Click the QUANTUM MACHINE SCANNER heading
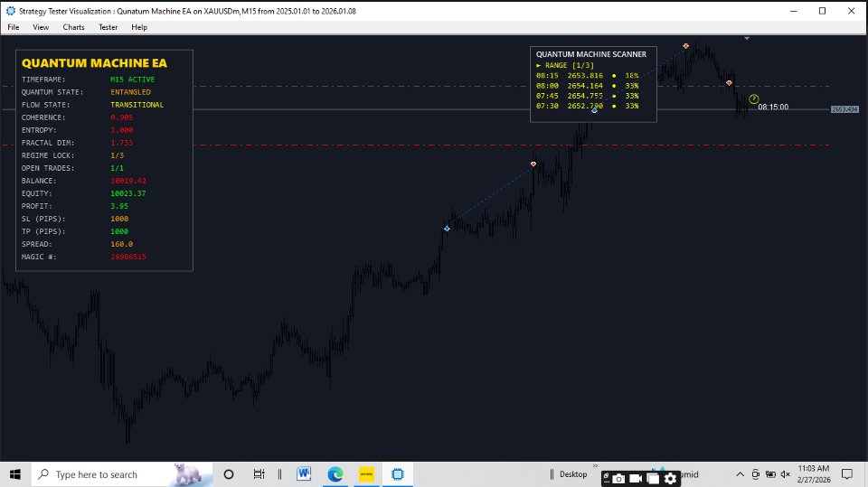The height and width of the screenshot is (487, 868). point(590,54)
